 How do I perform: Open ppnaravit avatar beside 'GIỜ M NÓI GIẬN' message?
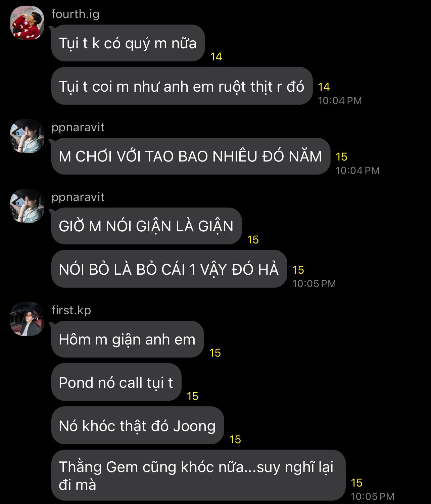[x=27, y=206]
